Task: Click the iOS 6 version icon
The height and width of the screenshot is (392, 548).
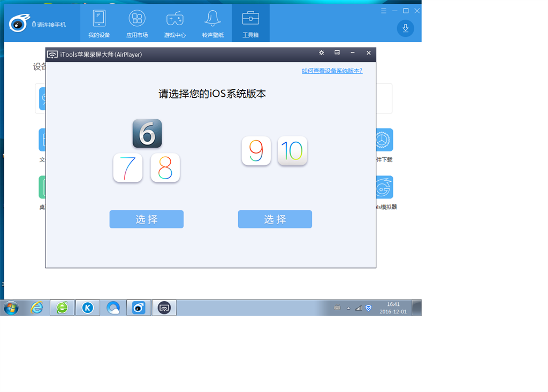Action: pos(147,134)
